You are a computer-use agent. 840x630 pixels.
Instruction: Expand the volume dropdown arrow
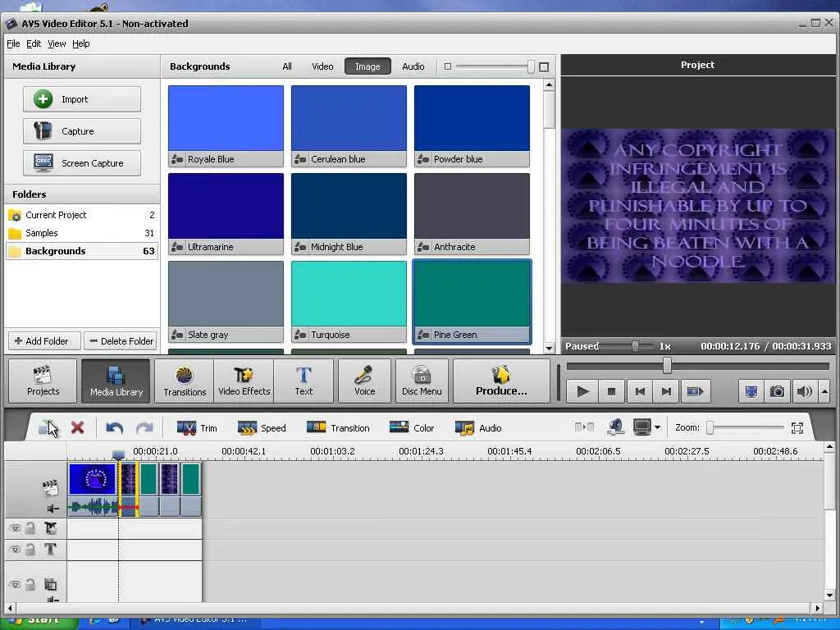[x=824, y=392]
